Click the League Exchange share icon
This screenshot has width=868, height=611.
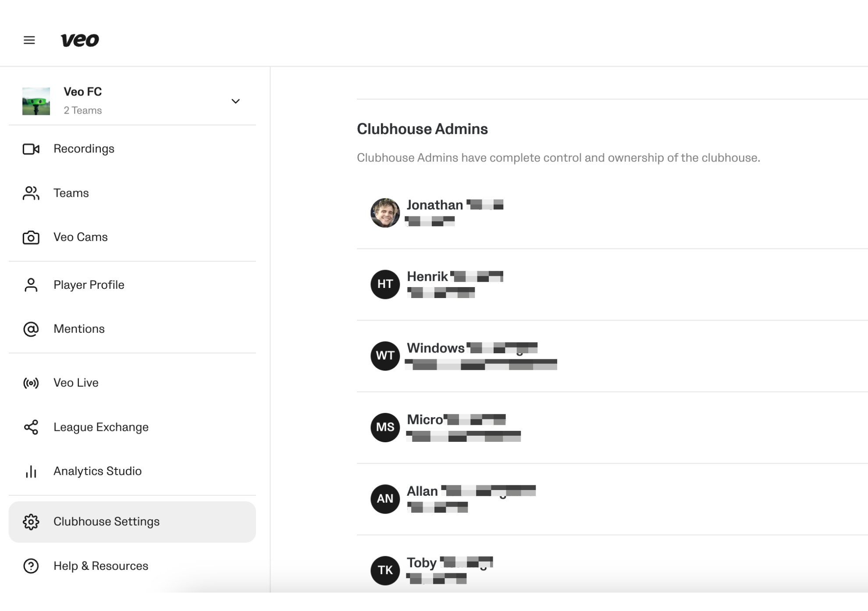coord(31,427)
